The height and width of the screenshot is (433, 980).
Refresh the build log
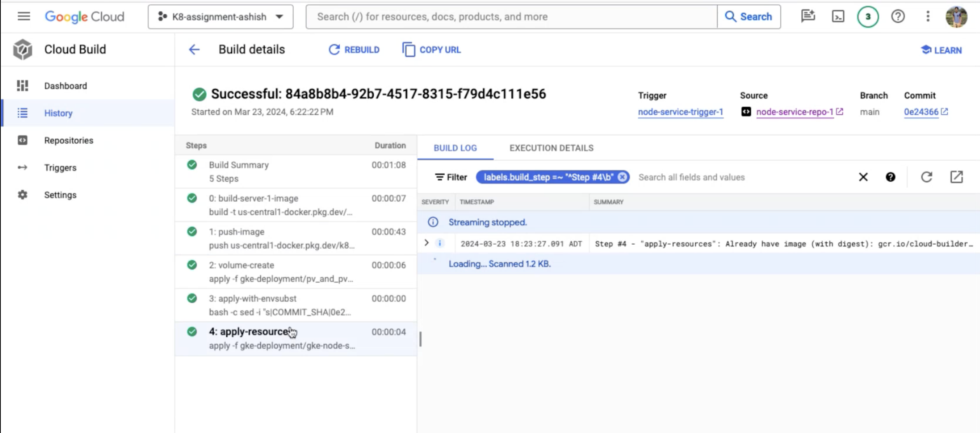tap(927, 177)
